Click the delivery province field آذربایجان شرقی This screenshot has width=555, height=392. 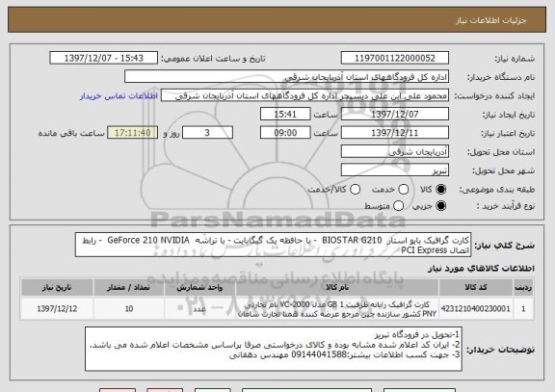click(x=395, y=152)
